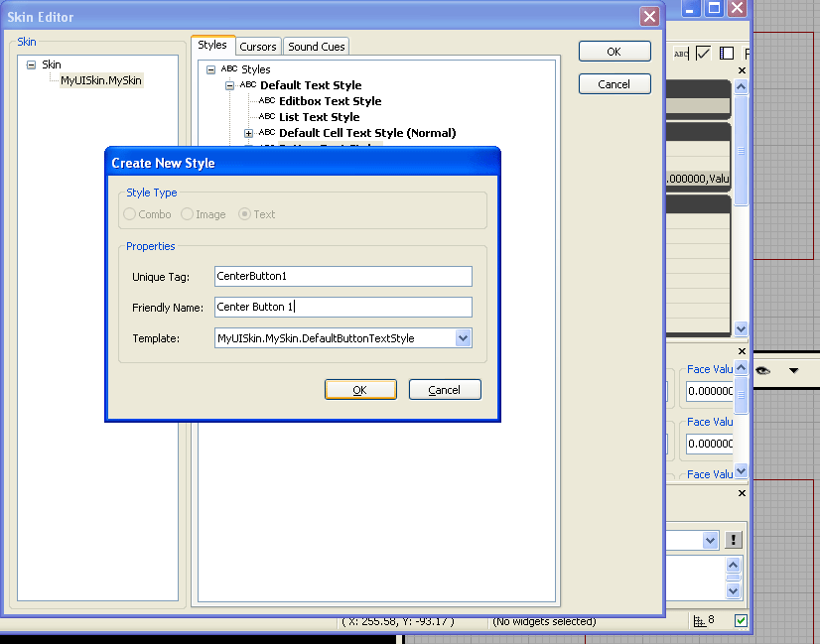Viewport: 820px width, 644px height.
Task: Click the ABC icon beside List Text Style
Action: pyautogui.click(x=265, y=116)
